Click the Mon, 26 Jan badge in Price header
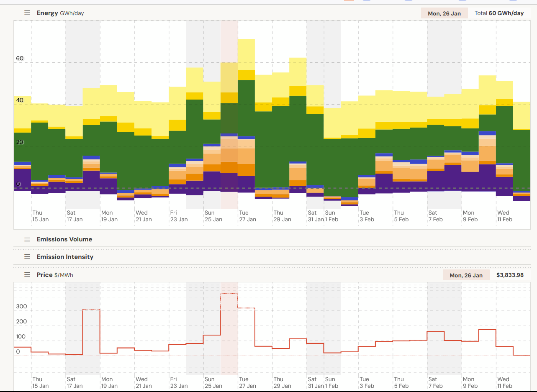 pyautogui.click(x=466, y=275)
